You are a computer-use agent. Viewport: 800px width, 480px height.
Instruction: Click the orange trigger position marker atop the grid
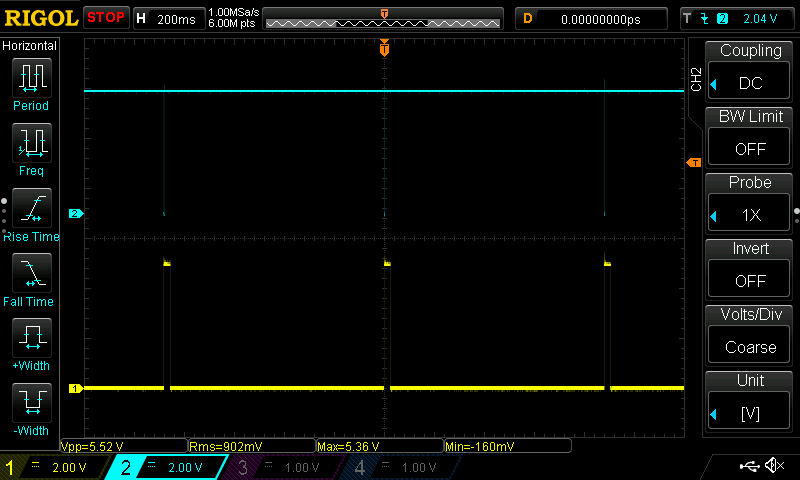tap(384, 48)
